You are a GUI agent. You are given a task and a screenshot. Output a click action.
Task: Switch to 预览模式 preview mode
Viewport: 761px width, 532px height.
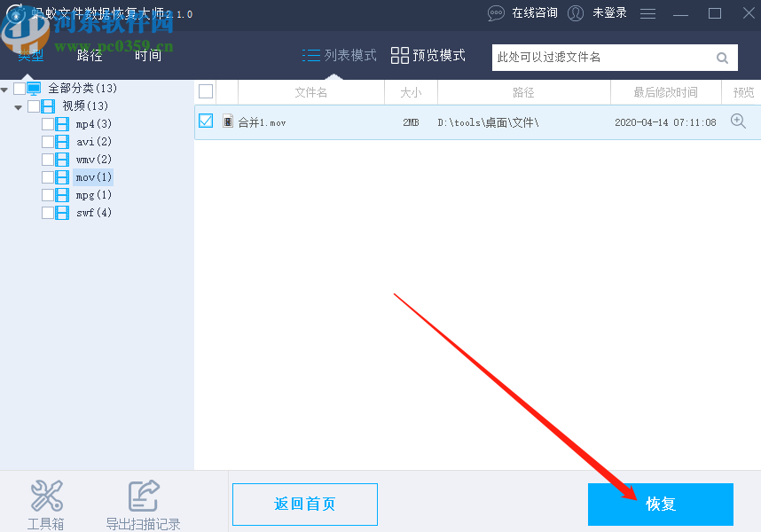tap(399, 54)
